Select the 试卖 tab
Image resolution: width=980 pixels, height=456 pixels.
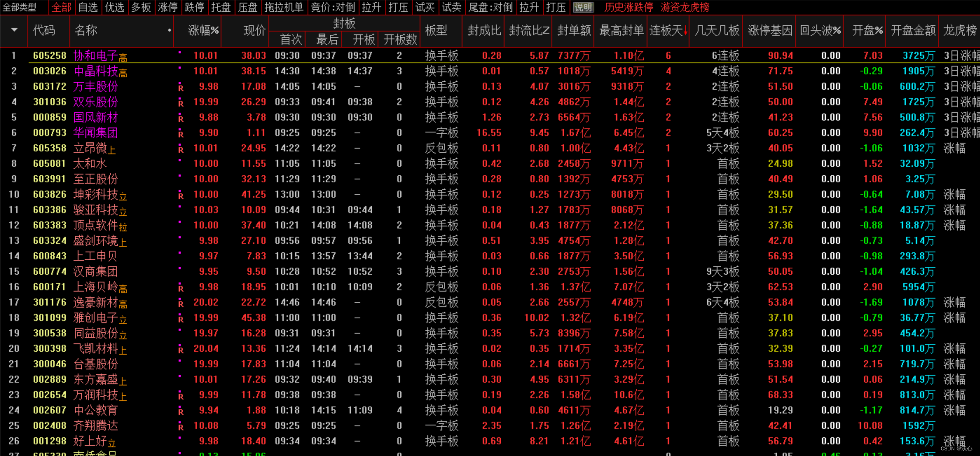pos(451,7)
